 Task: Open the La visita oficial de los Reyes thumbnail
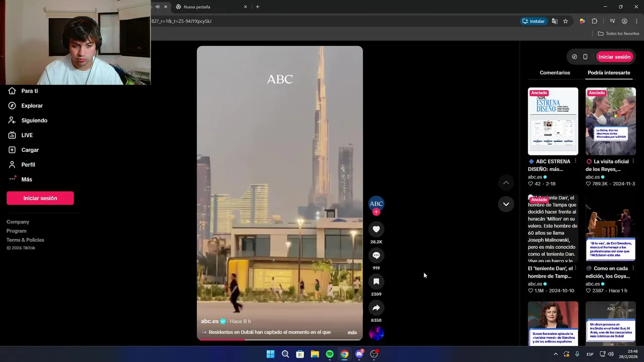pos(611,121)
